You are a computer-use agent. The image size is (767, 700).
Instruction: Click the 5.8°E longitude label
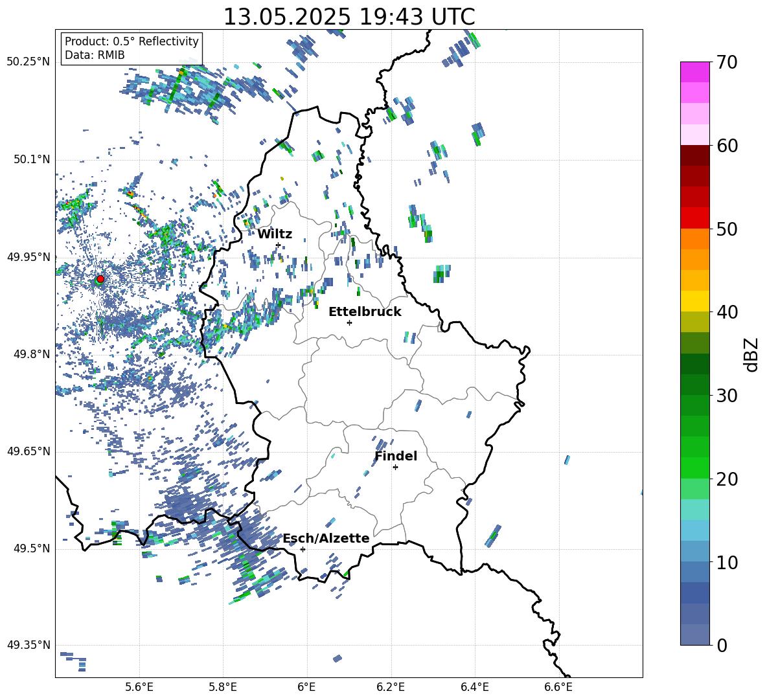(x=223, y=688)
